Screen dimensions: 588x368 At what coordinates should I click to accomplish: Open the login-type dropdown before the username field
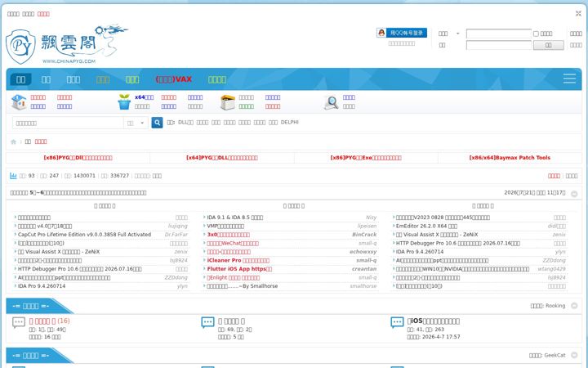449,34
